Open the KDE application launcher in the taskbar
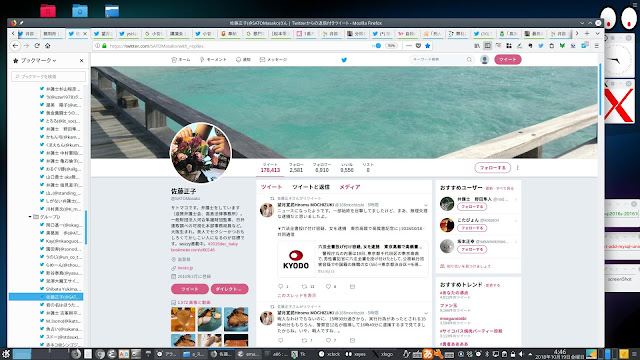This screenshot has height=360, width=640. (x=6, y=354)
